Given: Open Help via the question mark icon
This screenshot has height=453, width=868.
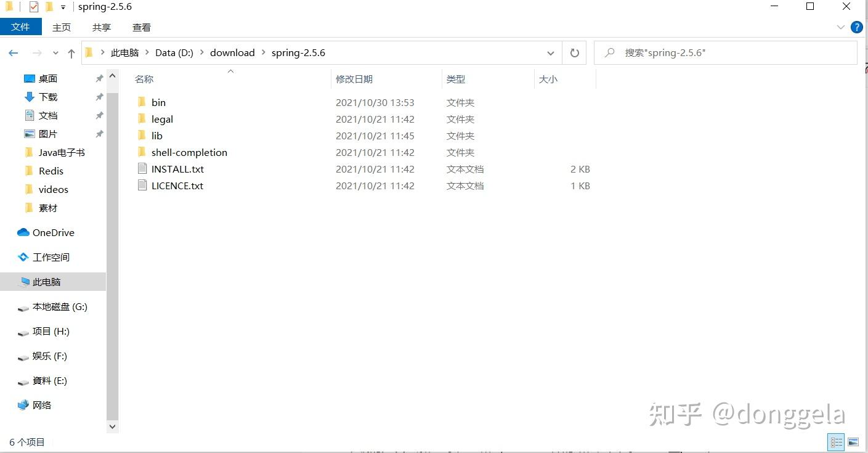Looking at the screenshot, I should 857,27.
